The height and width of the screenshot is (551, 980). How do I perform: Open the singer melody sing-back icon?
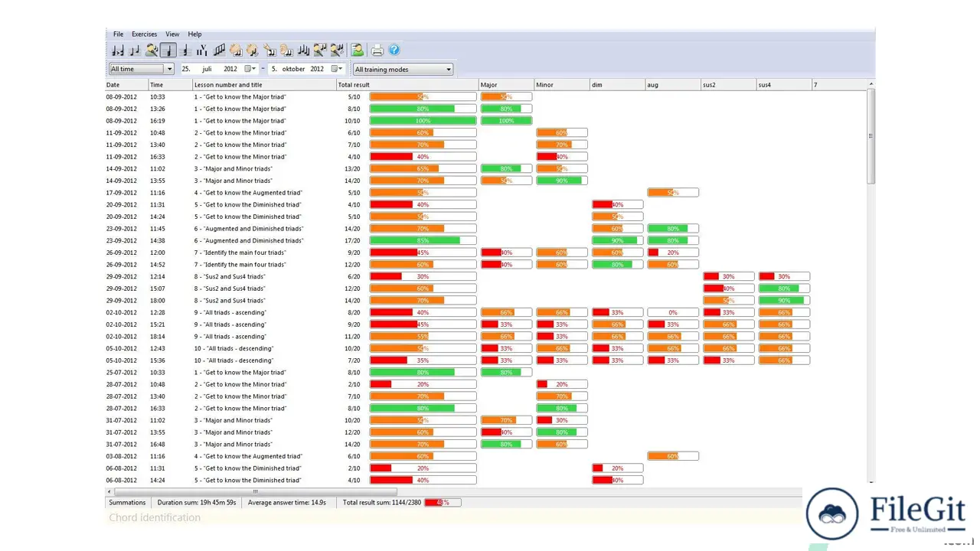coord(320,51)
